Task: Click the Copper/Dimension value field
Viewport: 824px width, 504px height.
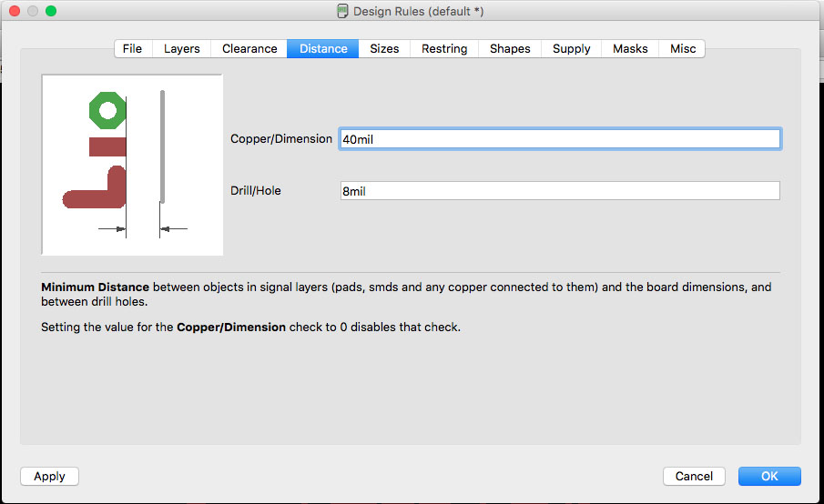Action: tap(560, 139)
